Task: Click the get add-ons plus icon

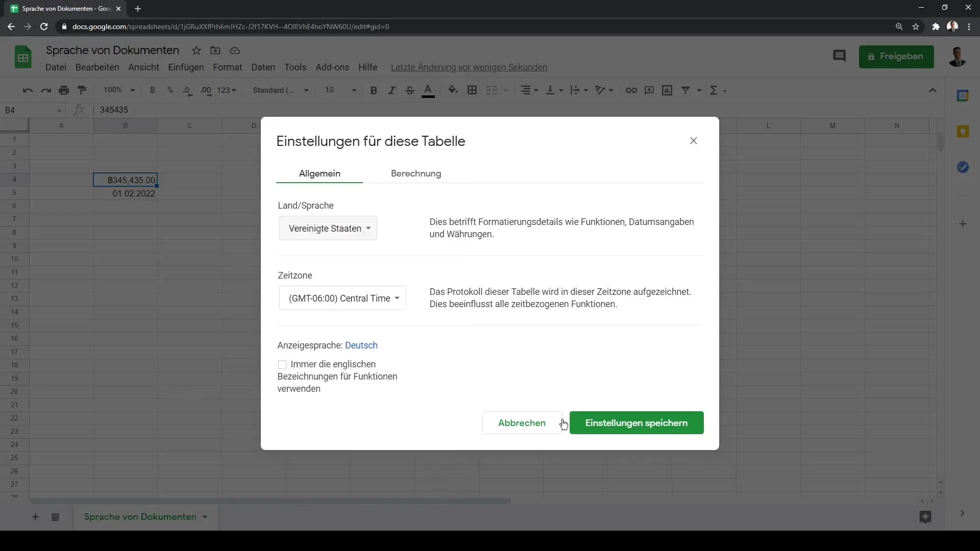Action: [x=963, y=224]
